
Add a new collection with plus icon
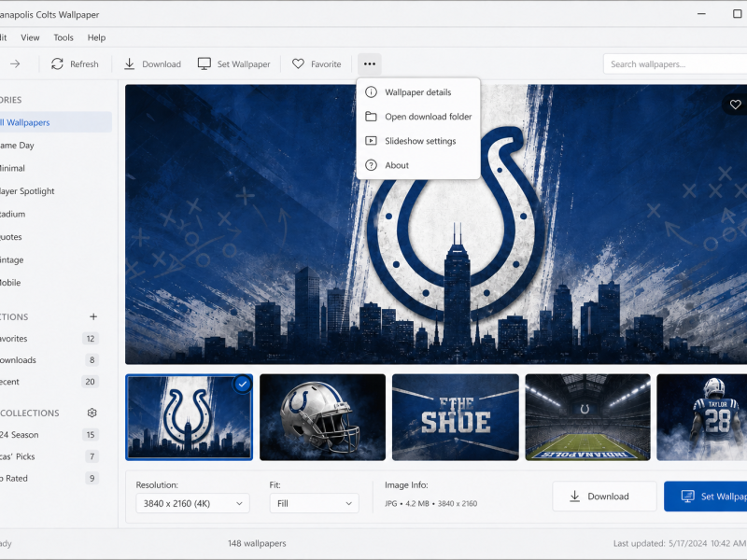pyautogui.click(x=93, y=316)
